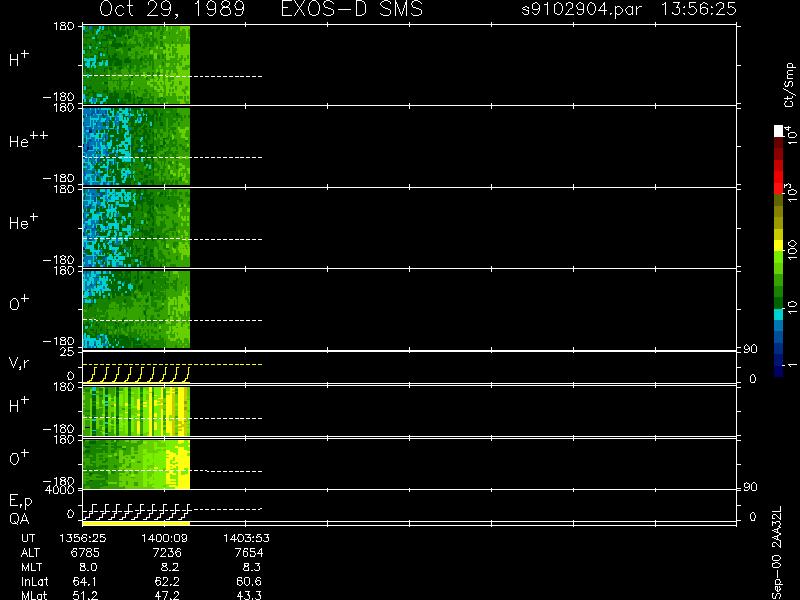
Task: Click the UT value '1403:53'
Action: point(246,538)
